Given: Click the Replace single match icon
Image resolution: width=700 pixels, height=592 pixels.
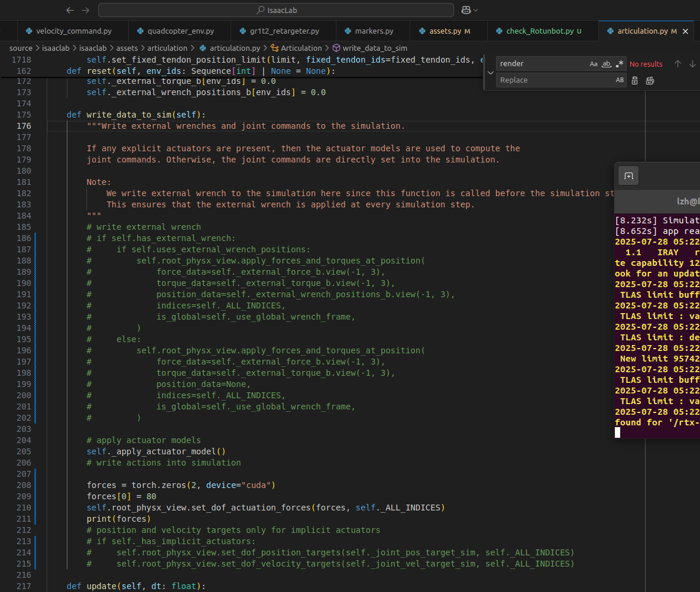Looking at the screenshot, I should pyautogui.click(x=635, y=80).
